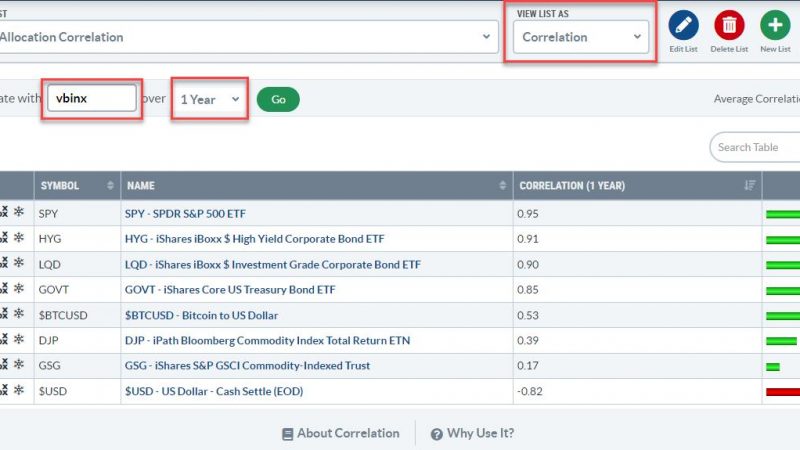Click the vbinx symbol input field
800x450 pixels.
pos(92,98)
